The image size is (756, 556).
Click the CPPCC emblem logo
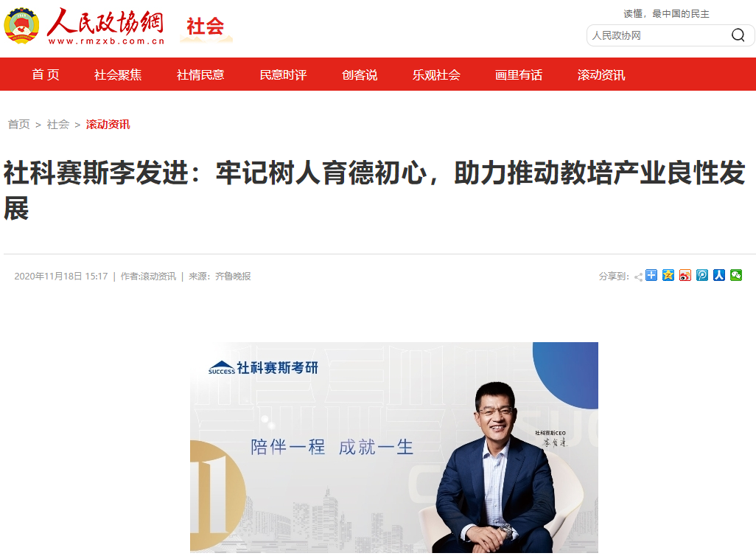click(21, 26)
